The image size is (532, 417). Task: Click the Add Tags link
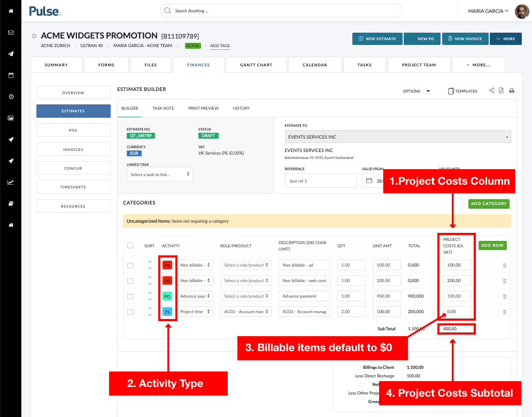pos(220,46)
